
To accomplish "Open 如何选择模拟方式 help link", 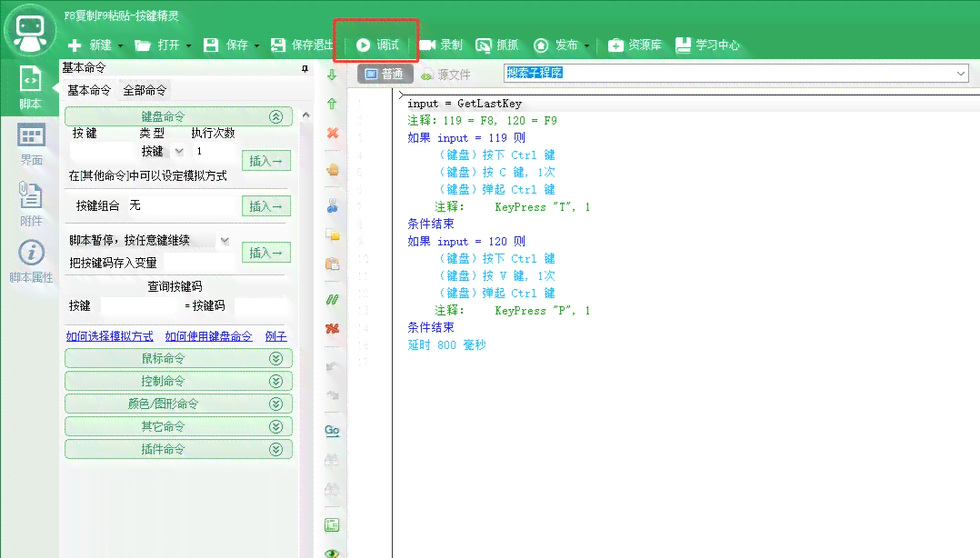I will point(109,336).
